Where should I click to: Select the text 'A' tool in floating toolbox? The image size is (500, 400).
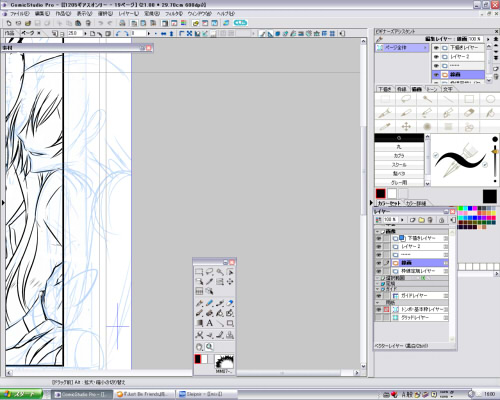(209, 323)
